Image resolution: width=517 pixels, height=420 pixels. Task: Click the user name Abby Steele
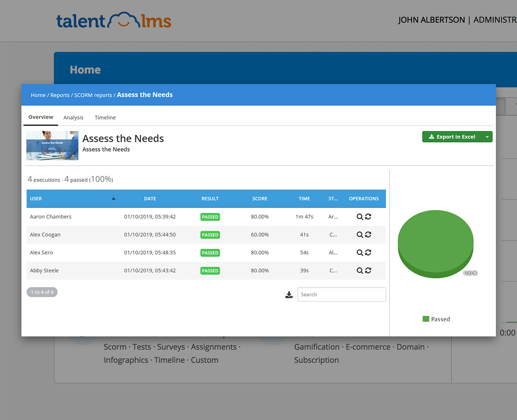click(44, 271)
